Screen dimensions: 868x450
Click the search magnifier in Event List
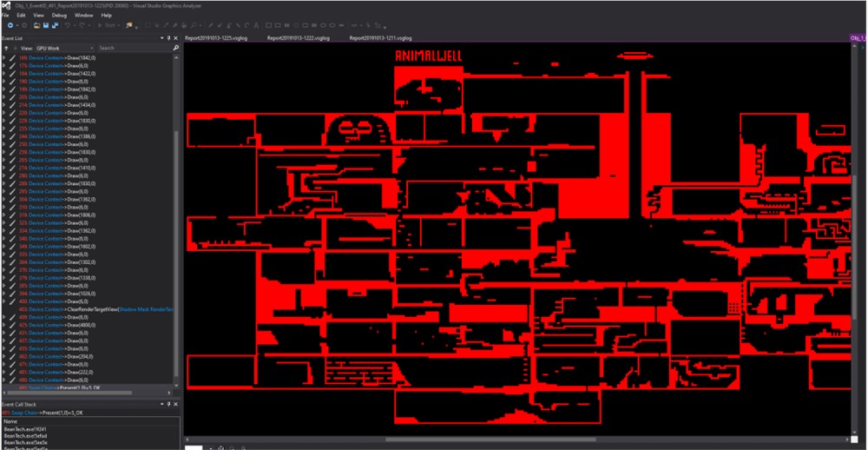pos(176,49)
